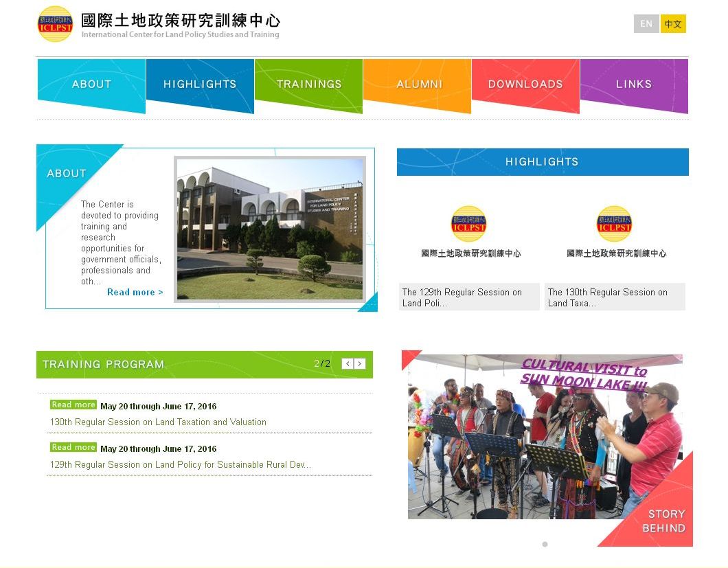Go to next training program page arrow
The image size is (728, 568).
click(360, 364)
